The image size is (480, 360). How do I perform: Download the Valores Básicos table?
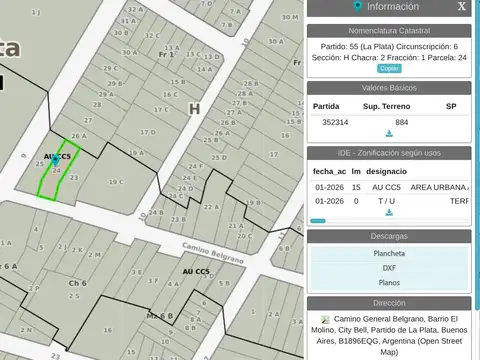(x=389, y=134)
